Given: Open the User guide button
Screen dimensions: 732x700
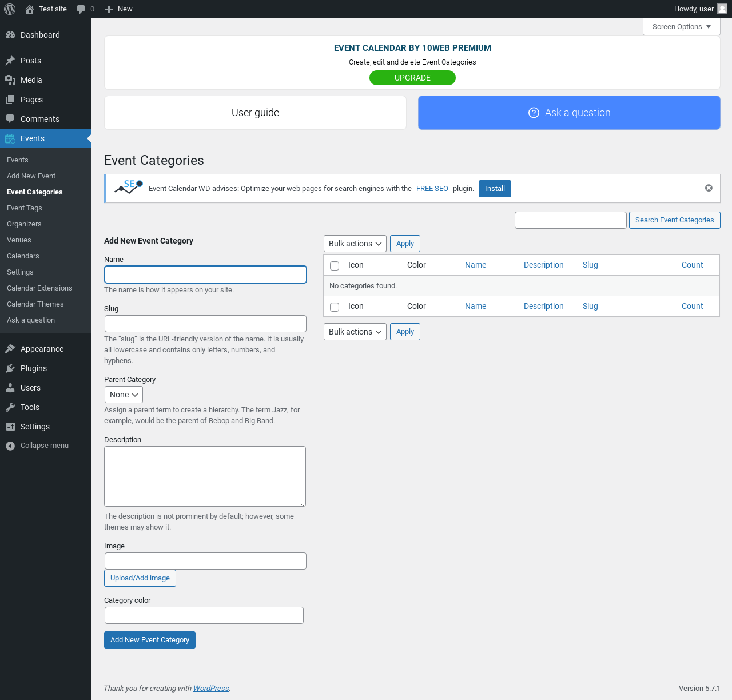Looking at the screenshot, I should click(255, 113).
